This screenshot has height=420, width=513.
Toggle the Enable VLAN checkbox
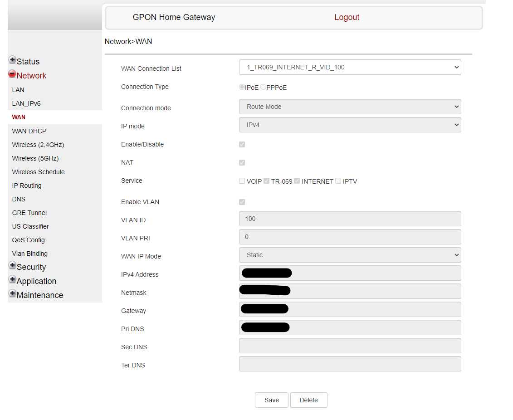click(x=242, y=202)
